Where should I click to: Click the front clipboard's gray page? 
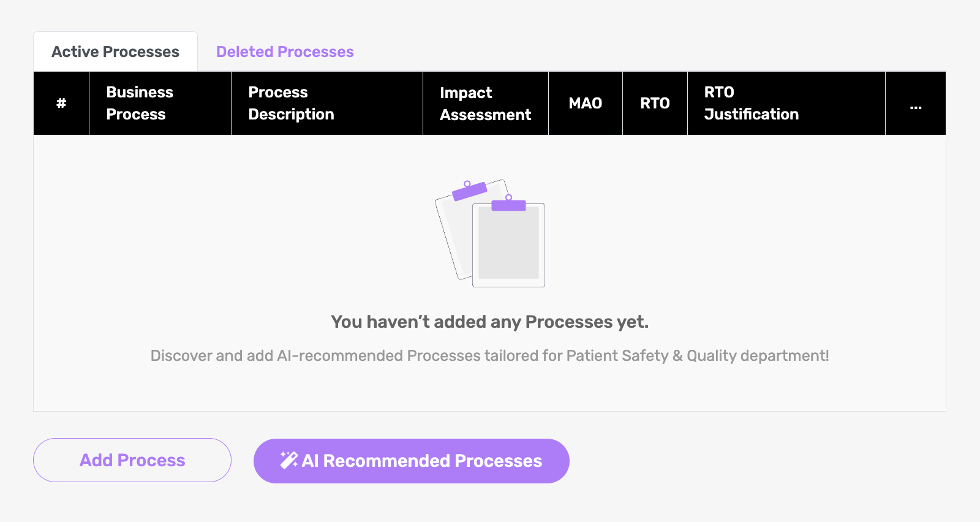point(508,244)
